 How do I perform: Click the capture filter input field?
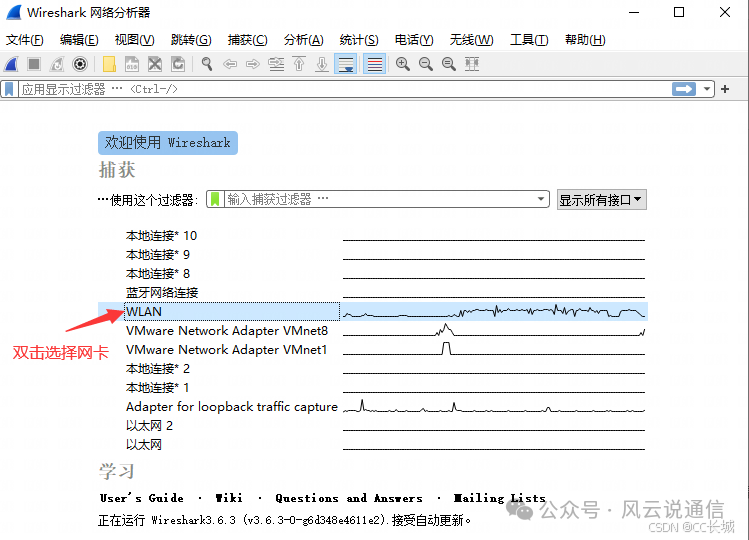pyautogui.click(x=379, y=199)
